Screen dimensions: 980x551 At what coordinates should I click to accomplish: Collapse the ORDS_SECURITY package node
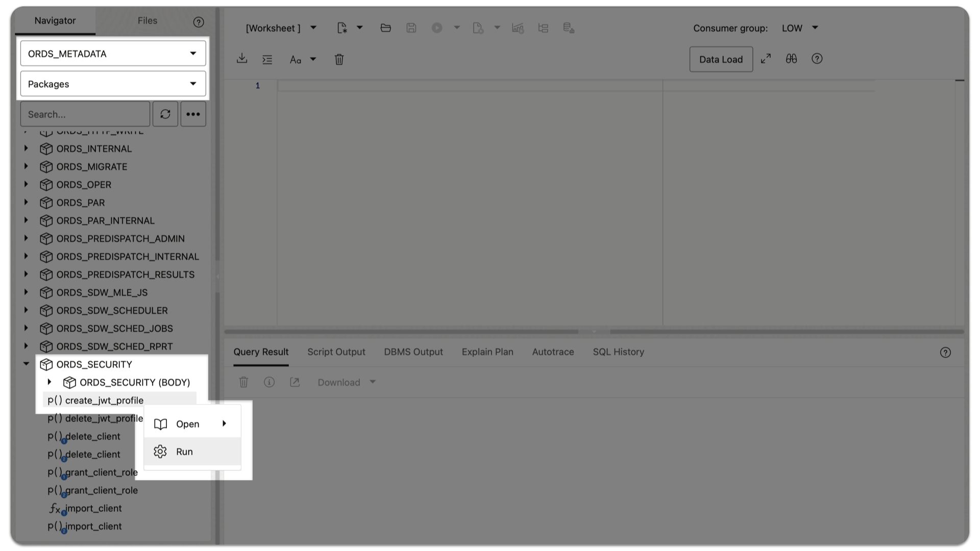pyautogui.click(x=26, y=364)
